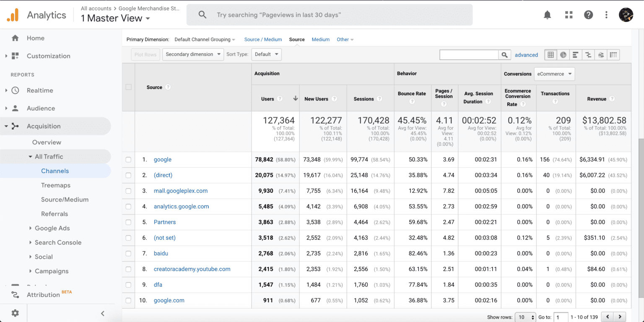Open the three-dot more options menu

[606, 15]
